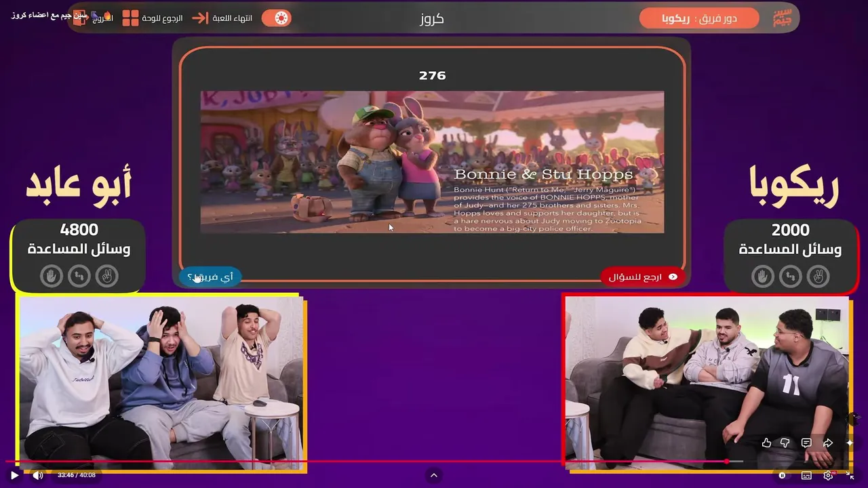Share the video with the arrow icon

tap(828, 443)
